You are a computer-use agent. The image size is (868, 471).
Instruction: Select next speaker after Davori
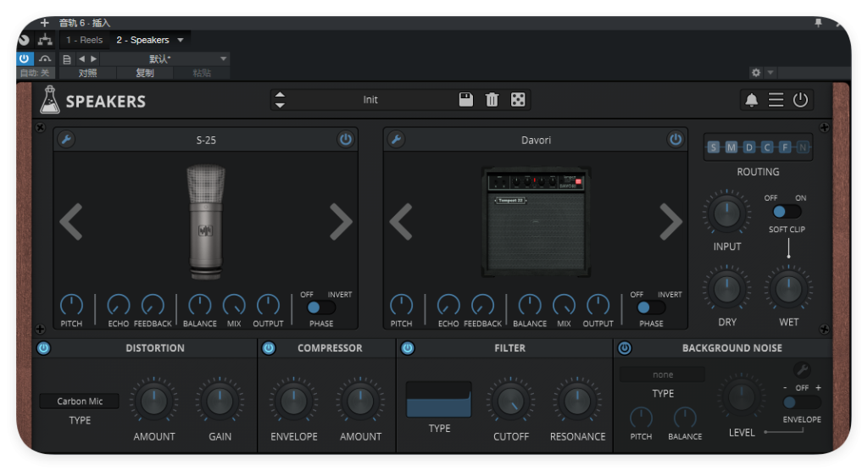tap(670, 221)
